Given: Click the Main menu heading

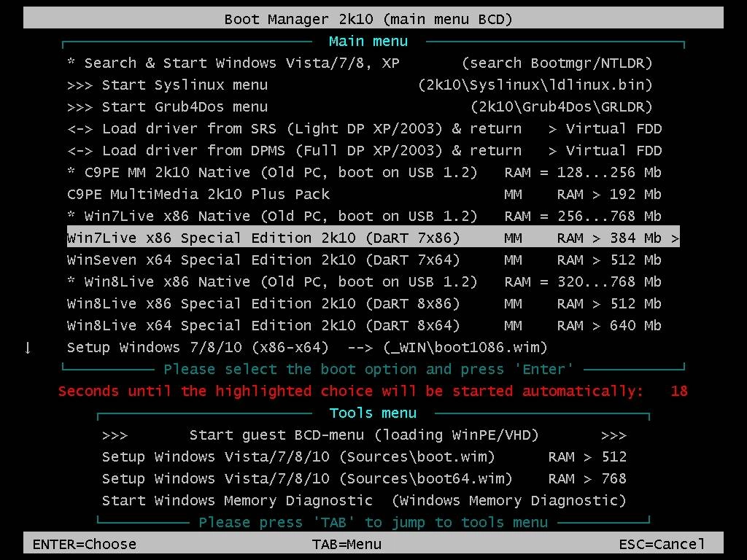Looking at the screenshot, I should [x=368, y=42].
